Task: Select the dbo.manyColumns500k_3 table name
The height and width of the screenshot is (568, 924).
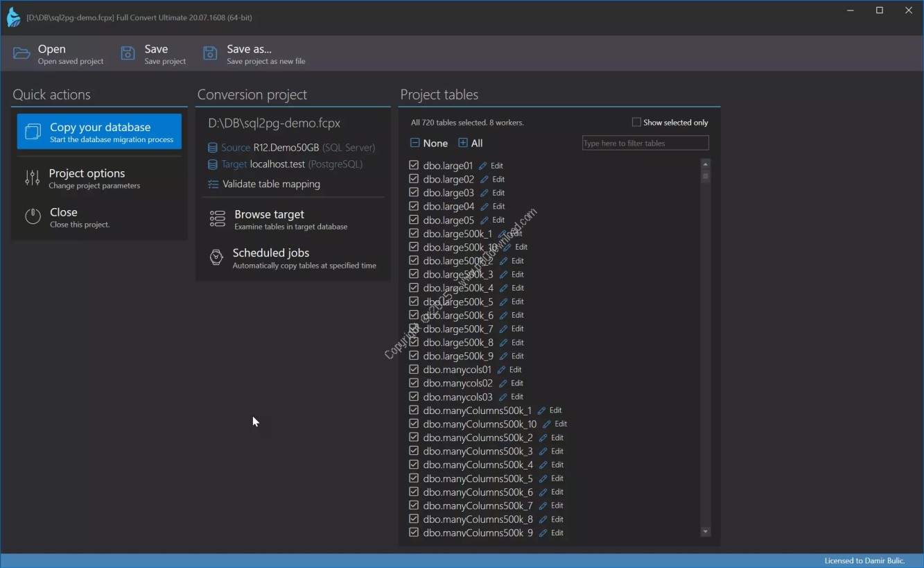Action: pyautogui.click(x=478, y=451)
